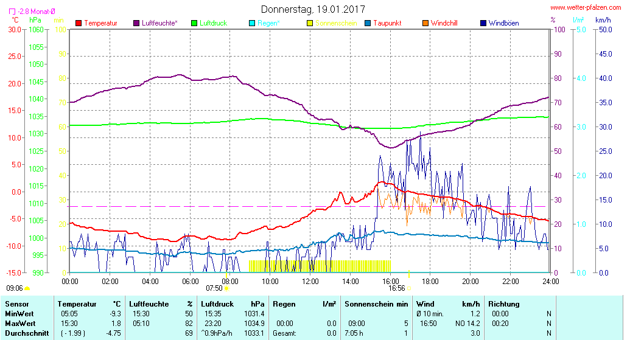Click the purple Luftfeuchte legend swatch
Screen dimensions: 644x340
(x=136, y=23)
